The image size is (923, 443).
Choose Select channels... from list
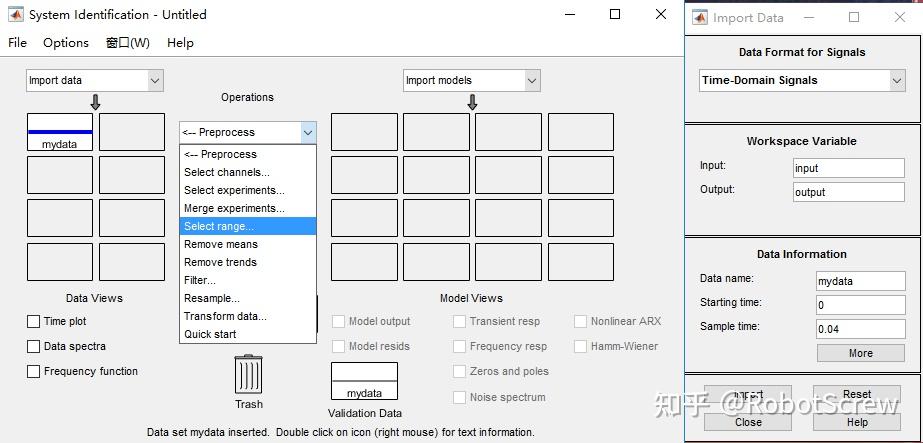click(248, 172)
